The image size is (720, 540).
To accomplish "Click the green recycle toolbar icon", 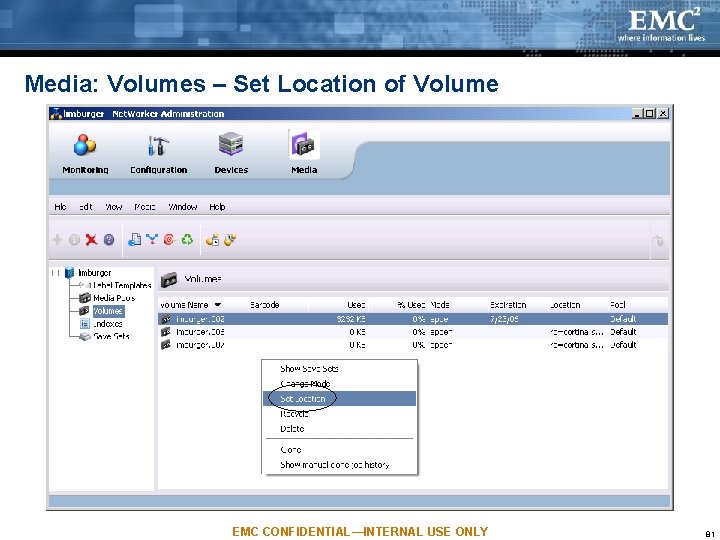I will click(187, 239).
